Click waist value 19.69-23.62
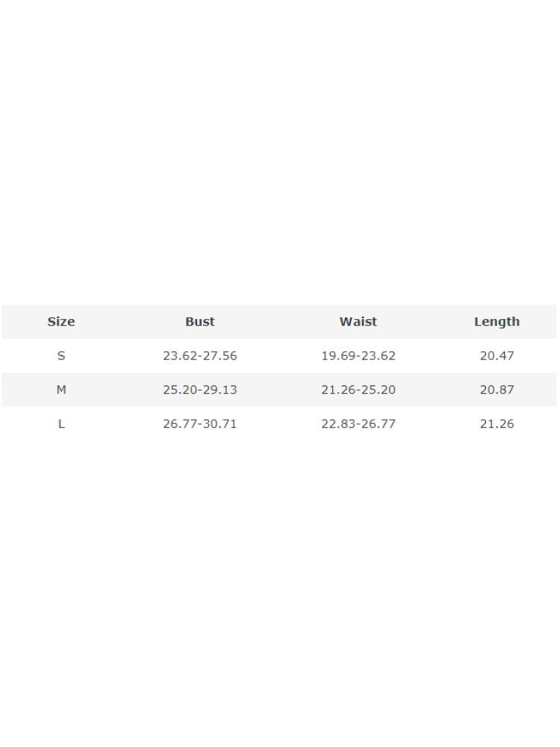The image size is (560, 747). [358, 356]
